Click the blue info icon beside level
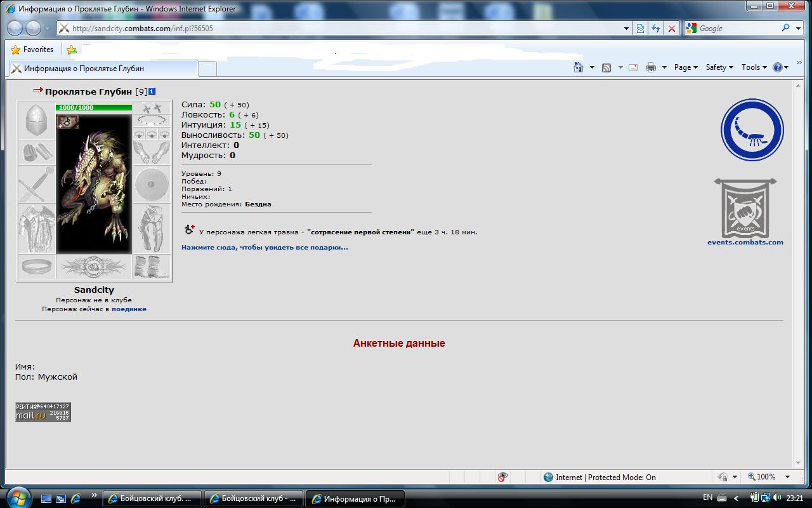Viewport: 812px width, 508px height. (152, 91)
